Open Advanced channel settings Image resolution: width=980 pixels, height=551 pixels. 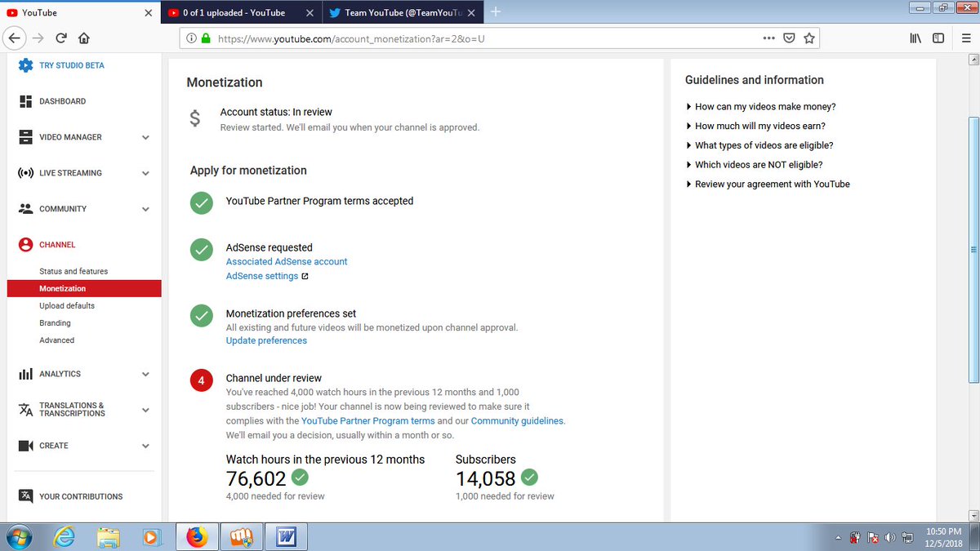pyautogui.click(x=56, y=340)
